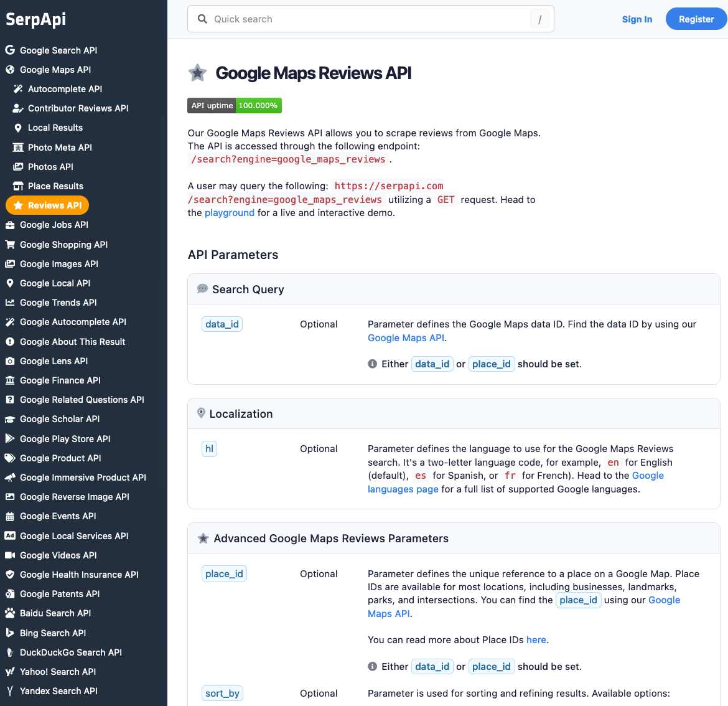Go to Google Patents API
Screen dimensions: 728x706
tap(60, 594)
